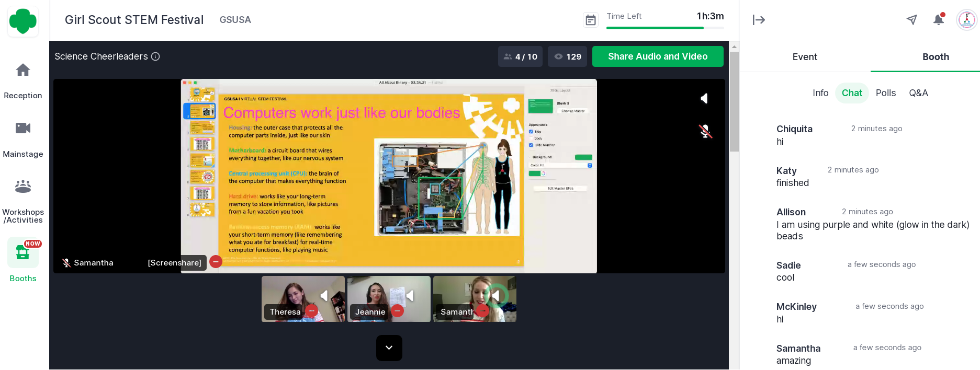Toggle the main screenshare speaker volume
980x370 pixels.
[x=704, y=98]
